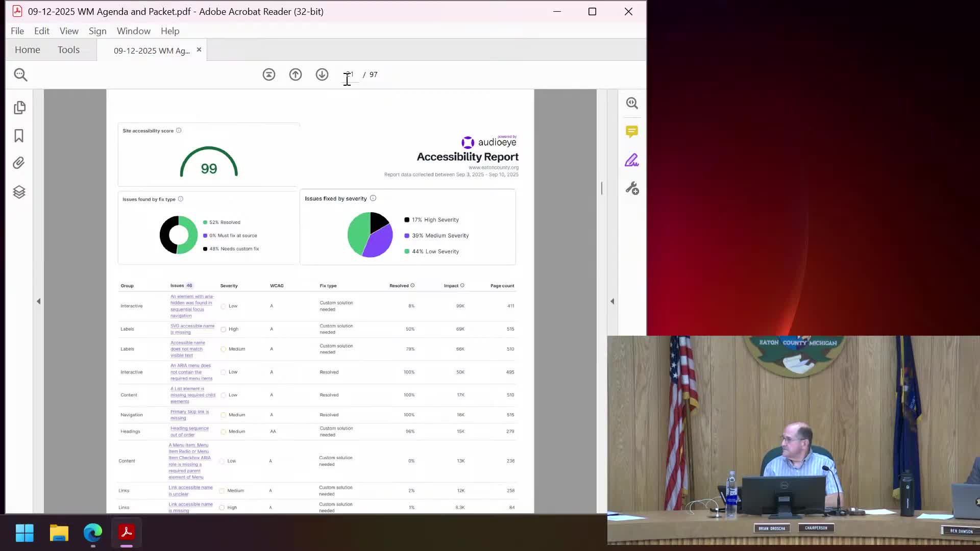Go to previous page arrow

pyautogui.click(x=296, y=74)
